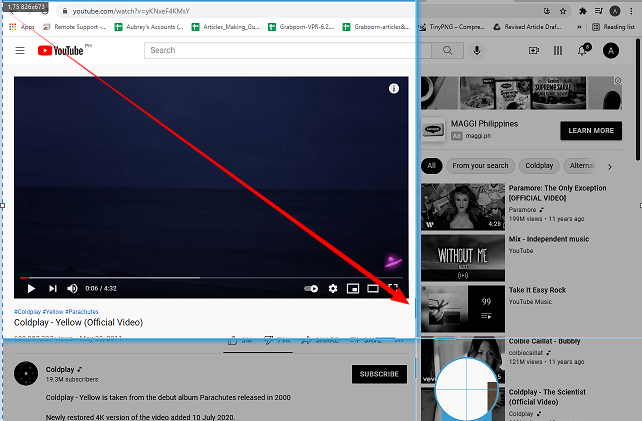Image resolution: width=642 pixels, height=421 pixels.
Task: Open ad info icon on banner
Action: click(618, 80)
